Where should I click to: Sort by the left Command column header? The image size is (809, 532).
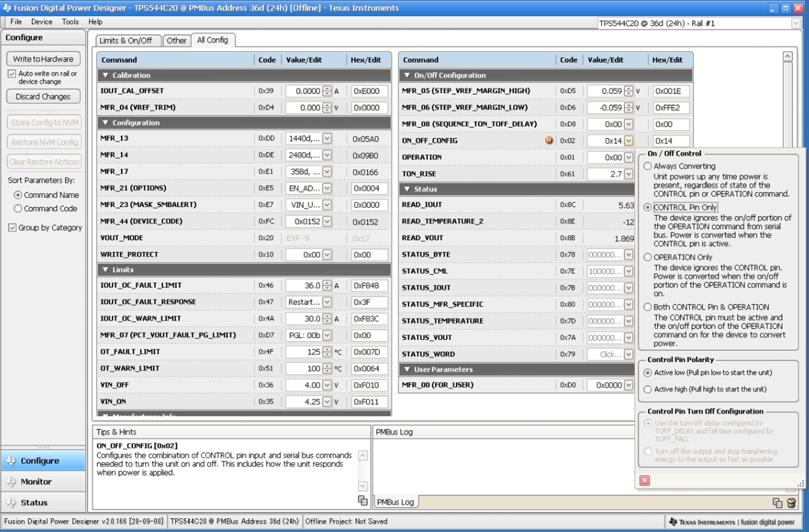coord(176,60)
